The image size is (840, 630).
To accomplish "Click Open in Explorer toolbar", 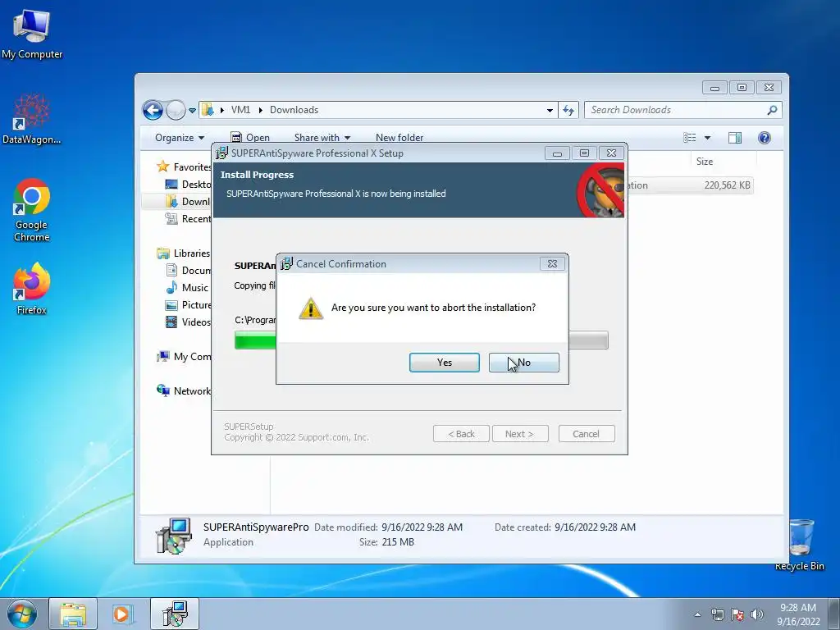I will click(x=250, y=138).
